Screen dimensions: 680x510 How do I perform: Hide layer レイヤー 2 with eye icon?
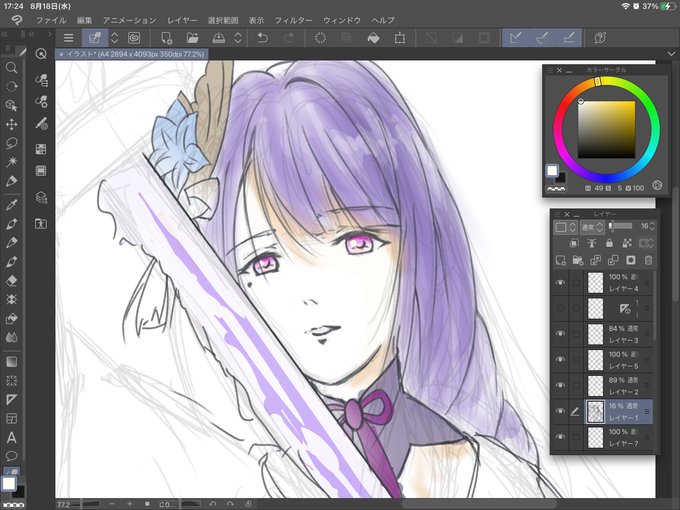point(560,385)
